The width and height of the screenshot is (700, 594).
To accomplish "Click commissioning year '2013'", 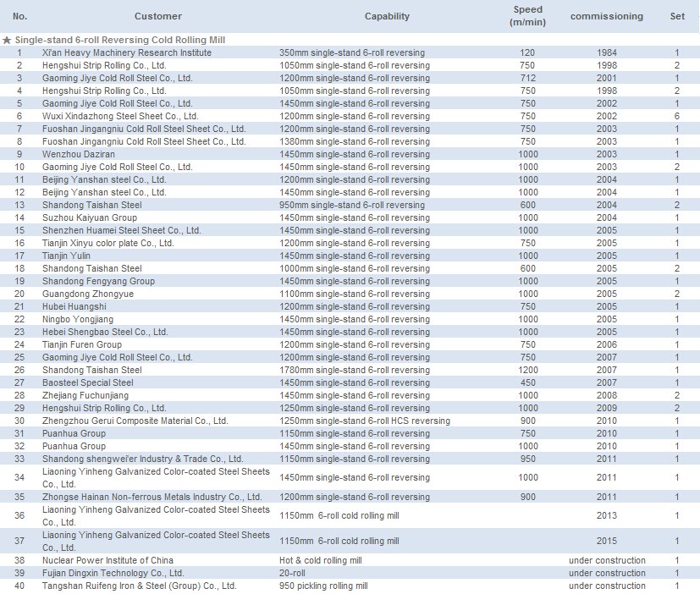I will [607, 515].
